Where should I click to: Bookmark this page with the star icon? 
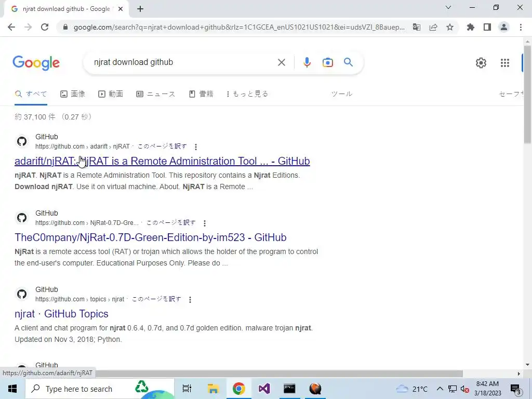pyautogui.click(x=450, y=27)
